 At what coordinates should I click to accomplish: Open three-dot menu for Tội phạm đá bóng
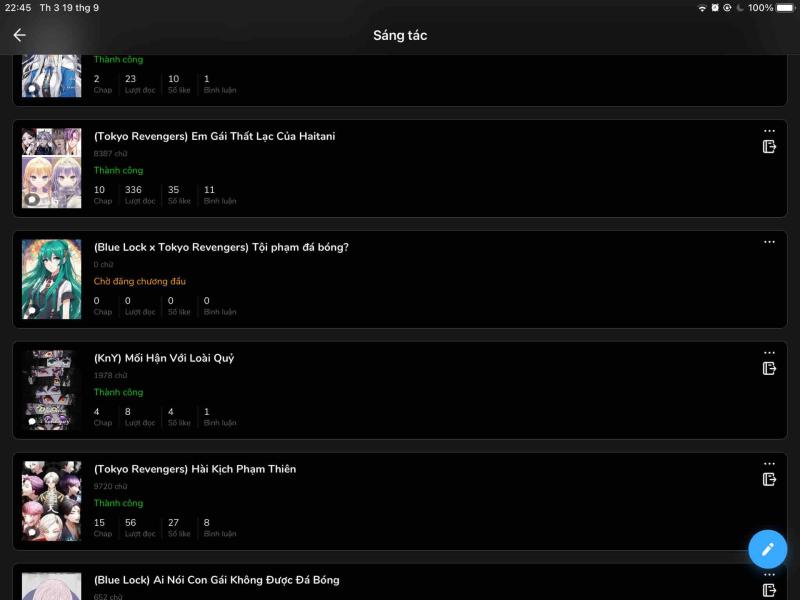tap(769, 242)
